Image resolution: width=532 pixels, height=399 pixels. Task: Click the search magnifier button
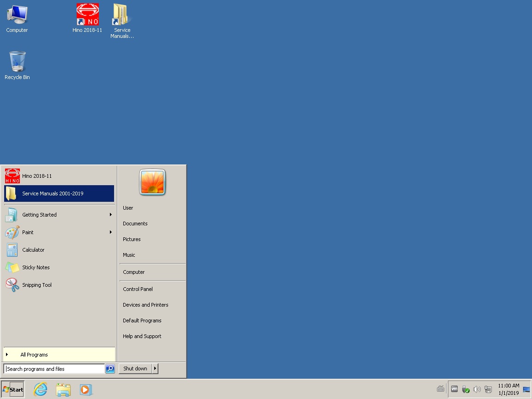click(x=110, y=369)
